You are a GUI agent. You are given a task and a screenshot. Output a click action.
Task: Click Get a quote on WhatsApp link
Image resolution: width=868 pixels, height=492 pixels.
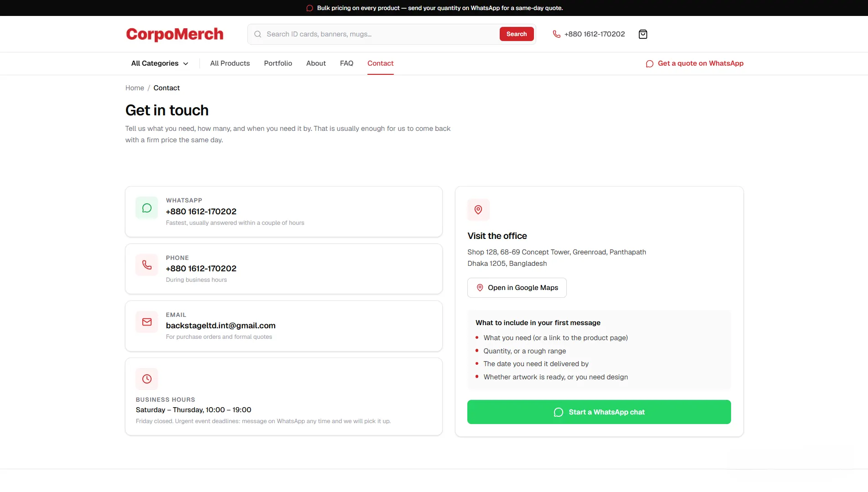[695, 63]
